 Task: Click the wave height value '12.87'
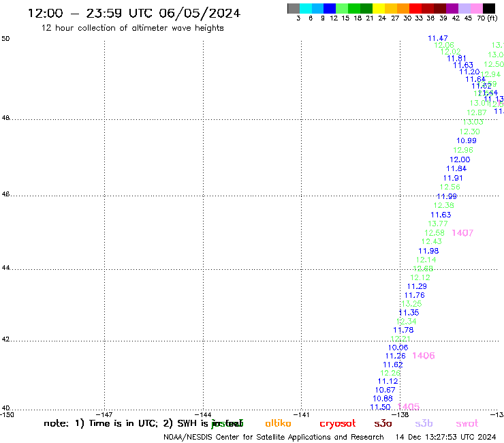point(477,112)
